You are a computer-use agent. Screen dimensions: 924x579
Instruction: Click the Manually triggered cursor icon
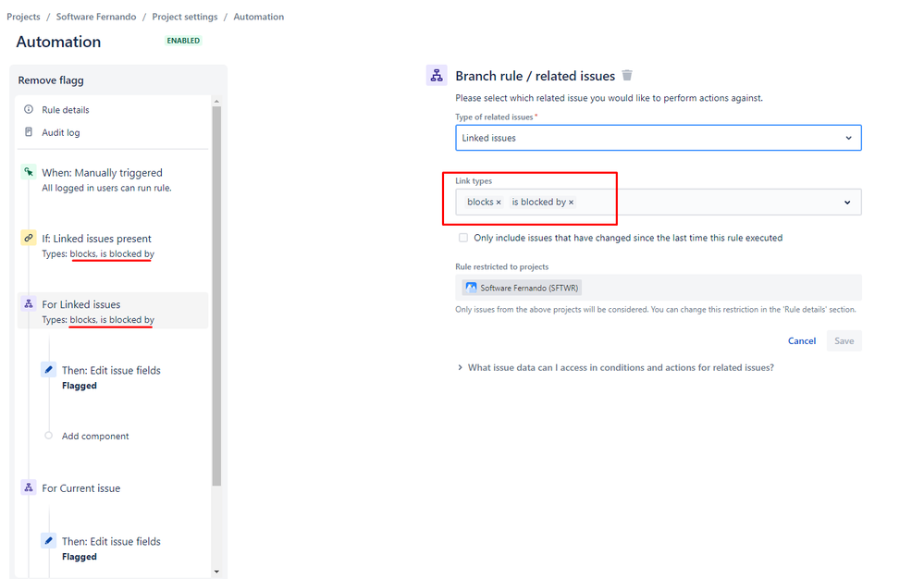[x=29, y=172]
